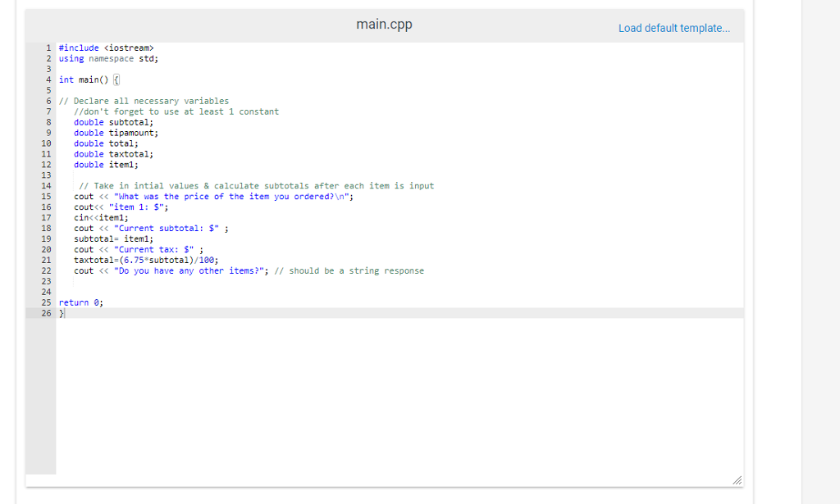Click the Declare all necessary variables comment
The width and height of the screenshot is (840, 504).
144,100
